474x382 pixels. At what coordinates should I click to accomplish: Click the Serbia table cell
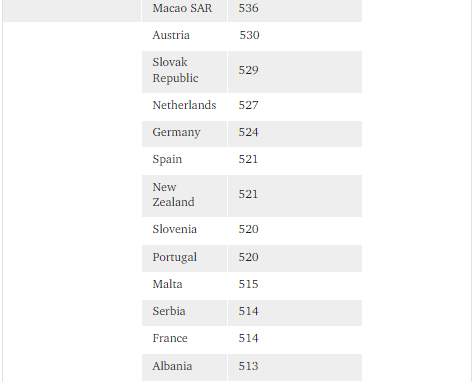coord(184,313)
